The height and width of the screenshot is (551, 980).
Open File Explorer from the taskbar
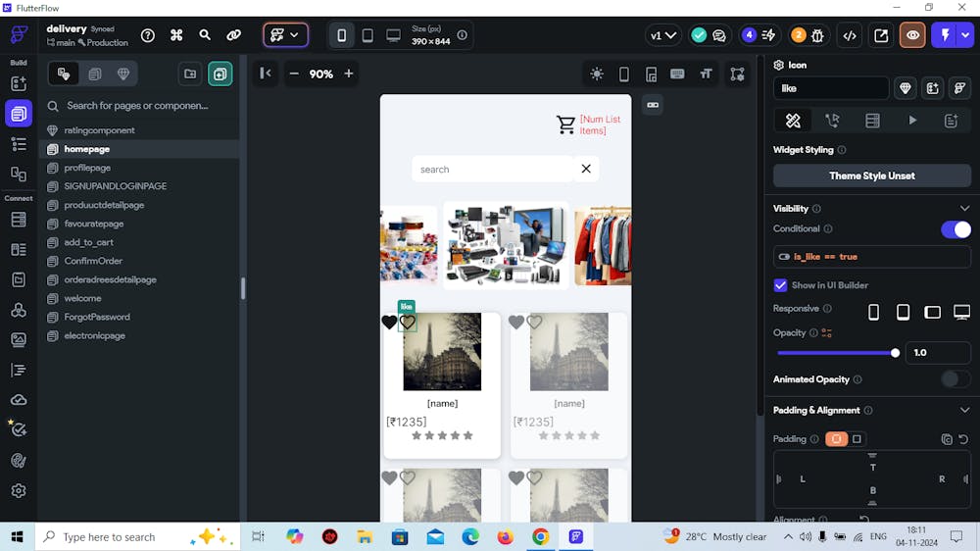(365, 536)
